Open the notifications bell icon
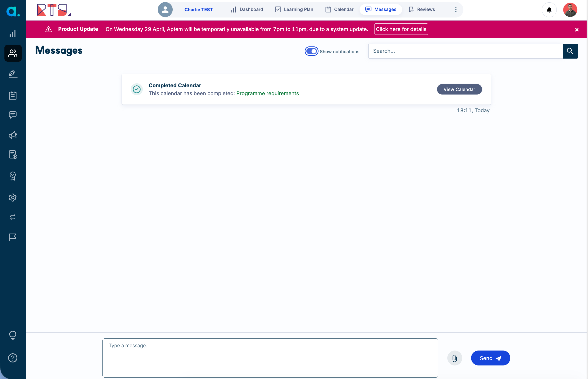 tap(549, 10)
